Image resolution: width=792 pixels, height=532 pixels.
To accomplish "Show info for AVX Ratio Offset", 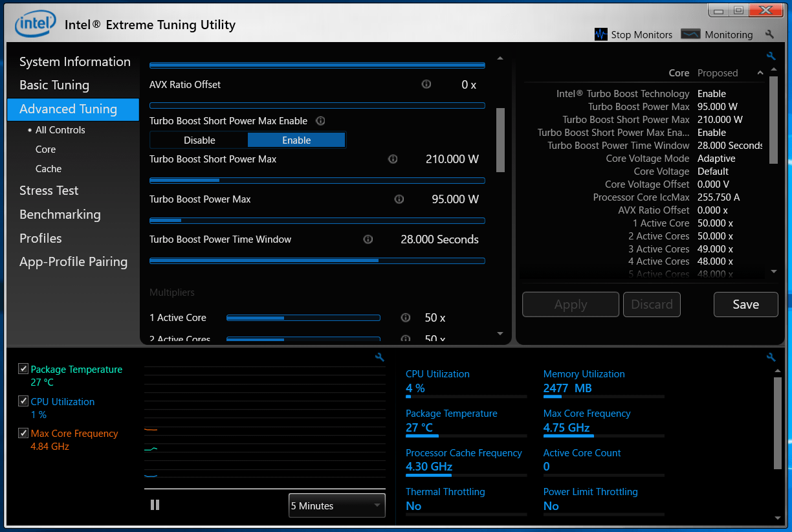I will tap(426, 84).
